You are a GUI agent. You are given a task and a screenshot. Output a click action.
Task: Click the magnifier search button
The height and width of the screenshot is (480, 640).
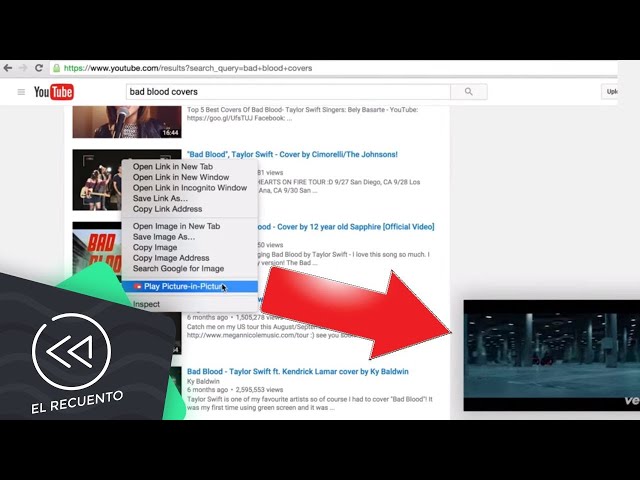coord(469,92)
